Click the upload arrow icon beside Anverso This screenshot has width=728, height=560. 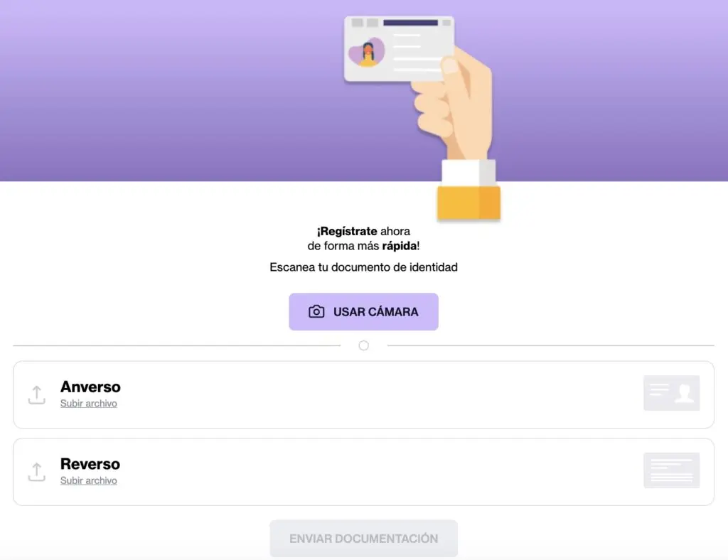click(36, 394)
